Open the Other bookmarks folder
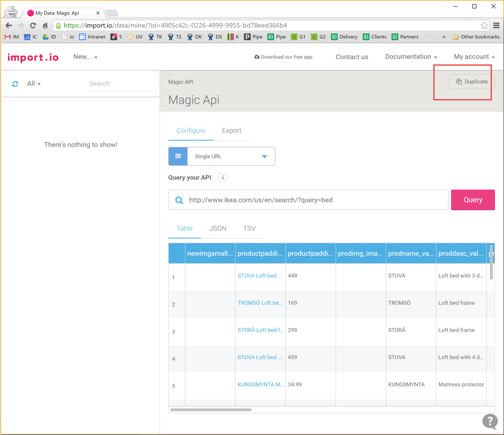The height and width of the screenshot is (435, 504). 476,37
